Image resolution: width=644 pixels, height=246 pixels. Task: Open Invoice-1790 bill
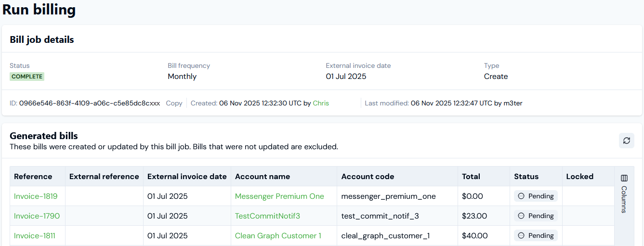coord(37,216)
